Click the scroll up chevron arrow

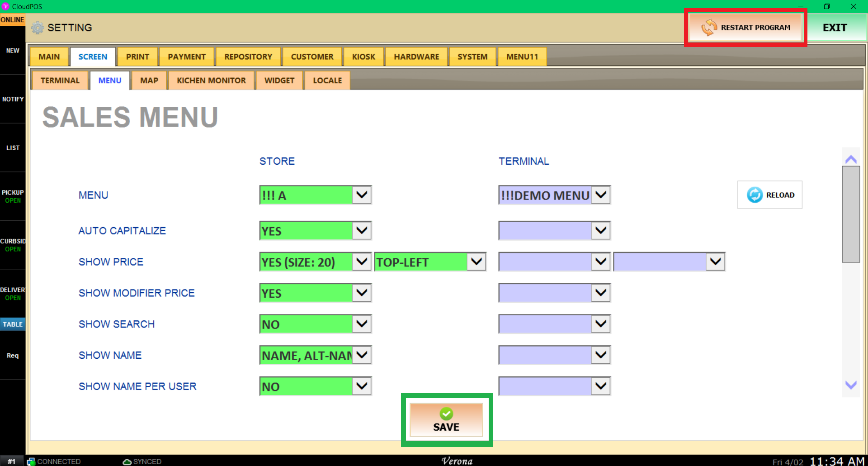(x=851, y=159)
